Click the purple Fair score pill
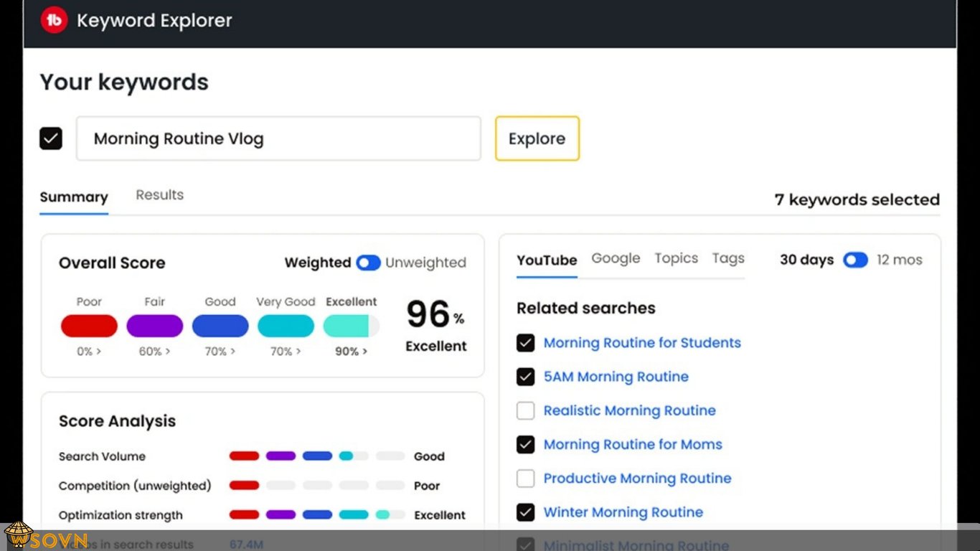 click(154, 326)
